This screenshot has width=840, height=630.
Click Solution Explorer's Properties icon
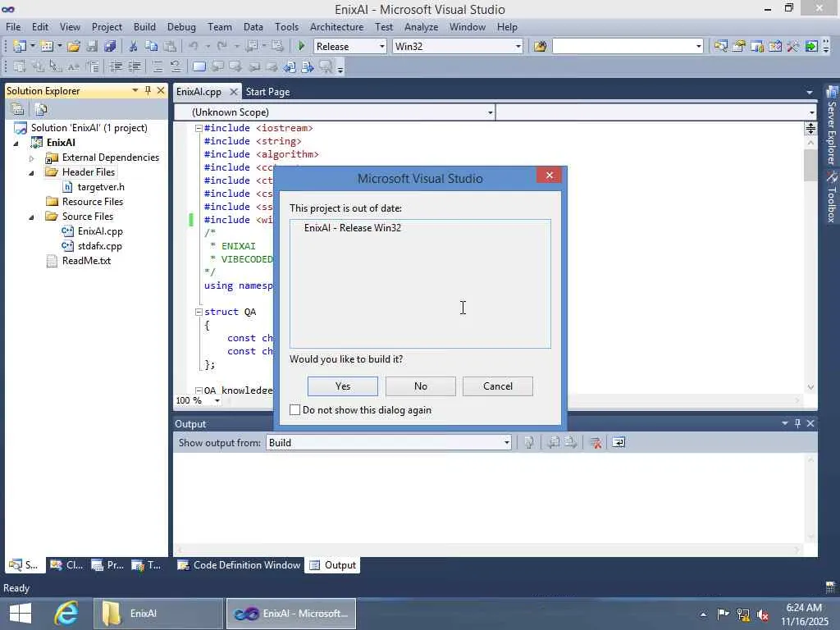pos(18,109)
